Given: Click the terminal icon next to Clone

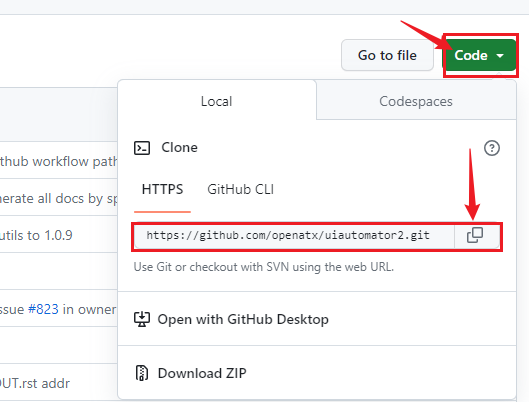Looking at the screenshot, I should coord(142,148).
